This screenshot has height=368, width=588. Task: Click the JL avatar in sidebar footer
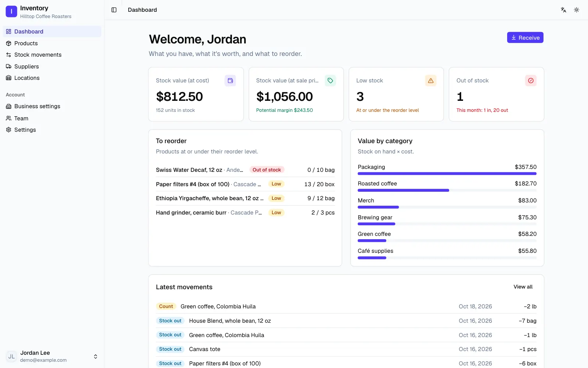11,356
